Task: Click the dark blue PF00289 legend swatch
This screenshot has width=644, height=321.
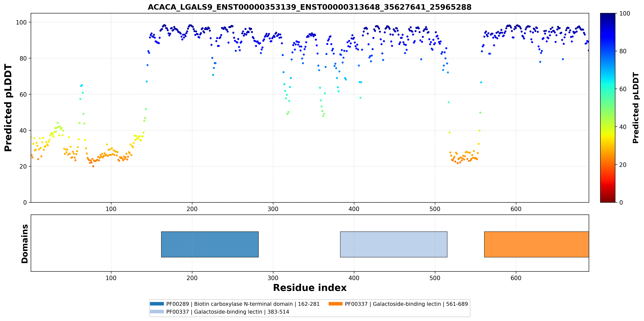Action: tap(157, 304)
